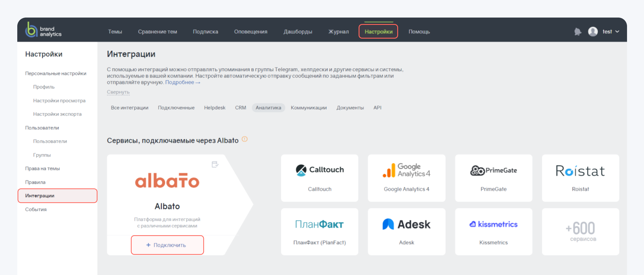Click the info icon next to Albato heading

(245, 139)
